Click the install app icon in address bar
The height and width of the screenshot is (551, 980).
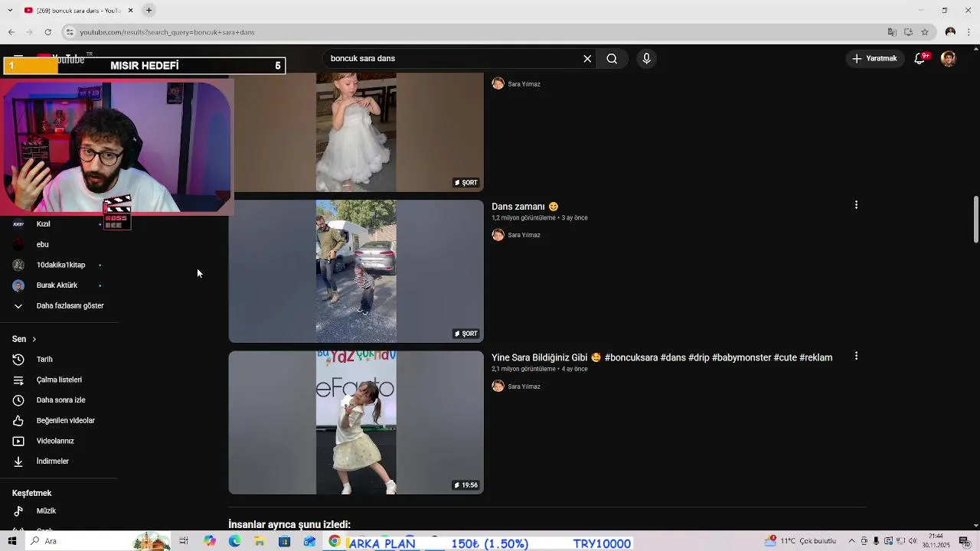(x=908, y=32)
